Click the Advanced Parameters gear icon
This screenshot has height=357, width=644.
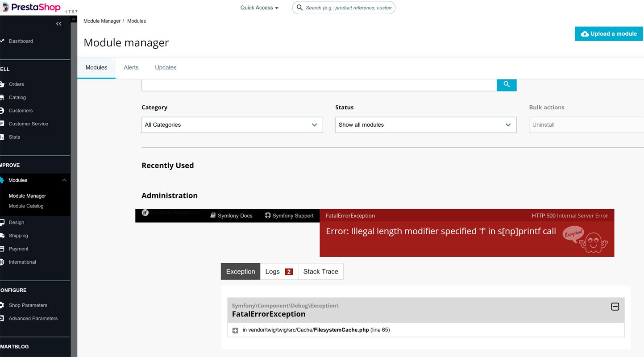coord(2,319)
